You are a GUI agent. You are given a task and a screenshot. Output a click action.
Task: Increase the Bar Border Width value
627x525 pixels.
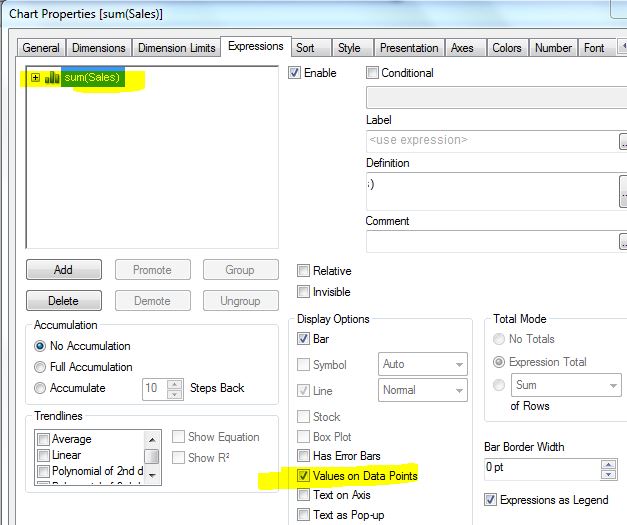[x=609, y=464]
